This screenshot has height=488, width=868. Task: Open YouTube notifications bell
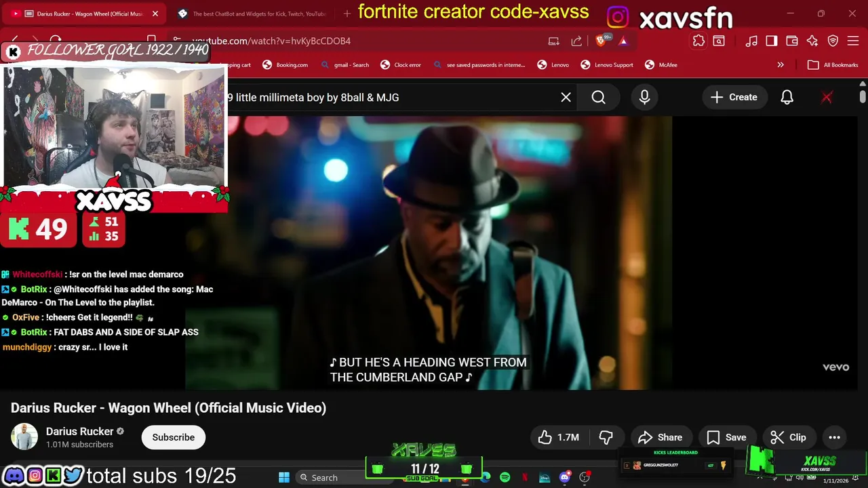pyautogui.click(x=787, y=98)
